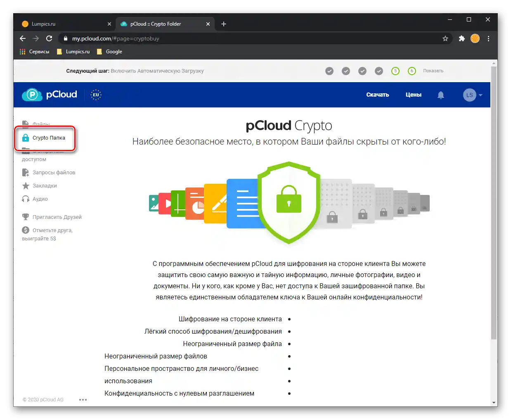
Task: Open Chrome profile avatar
Action: (475, 38)
